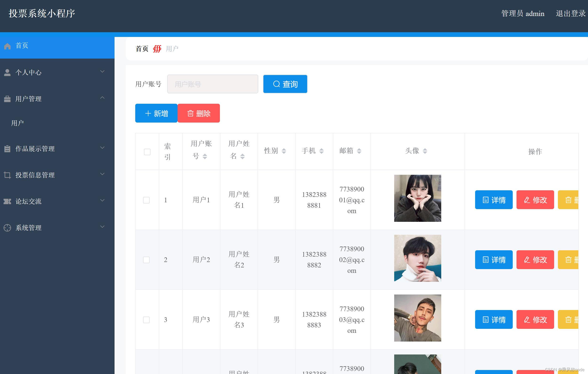Sort the table by 性别 column

[284, 151]
